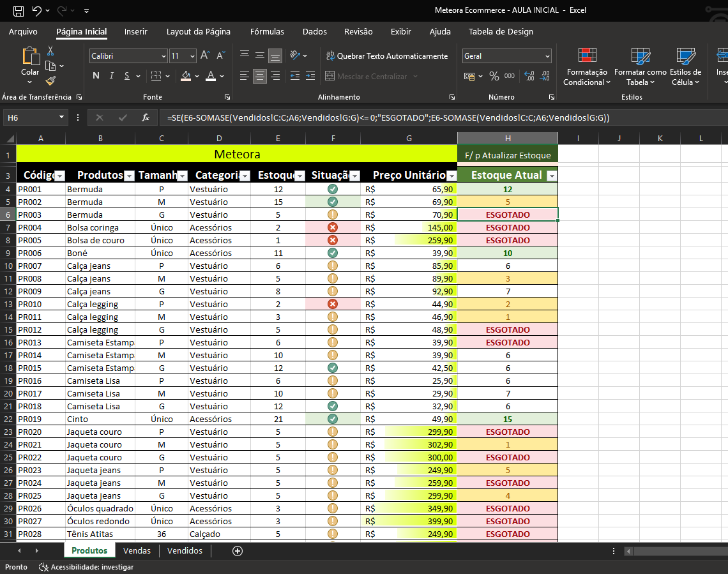This screenshot has width=728, height=574.
Task: Select row 9 header
Action: (x=8, y=253)
